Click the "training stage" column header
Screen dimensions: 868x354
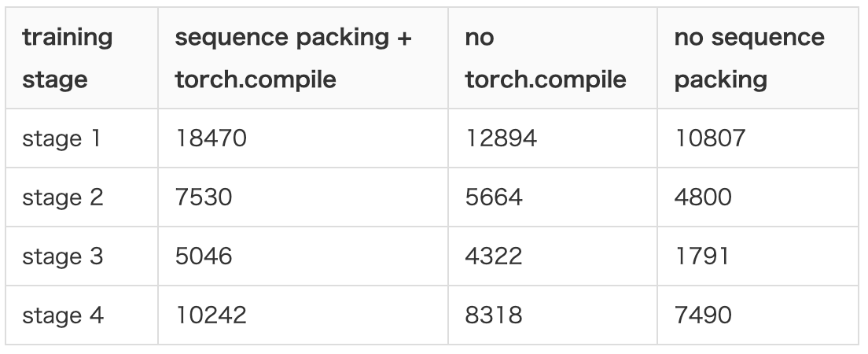68,58
